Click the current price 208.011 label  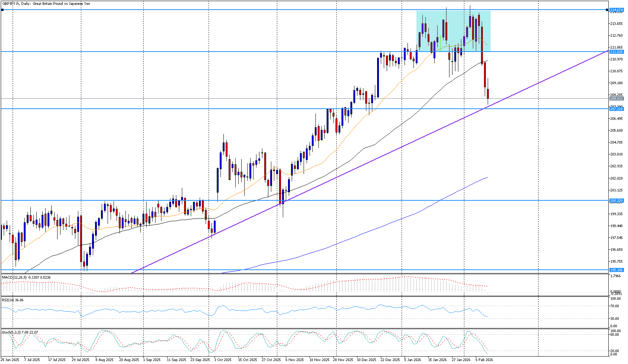616,99
